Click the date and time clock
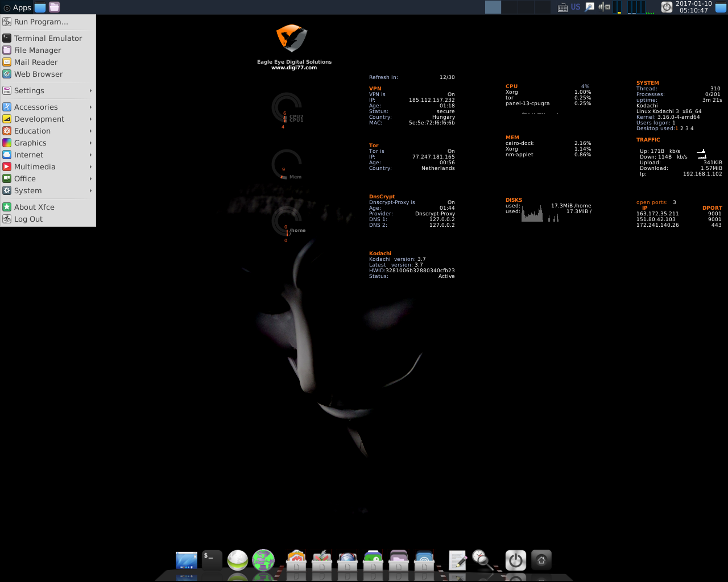This screenshot has height=582, width=728. pyautogui.click(x=693, y=7)
